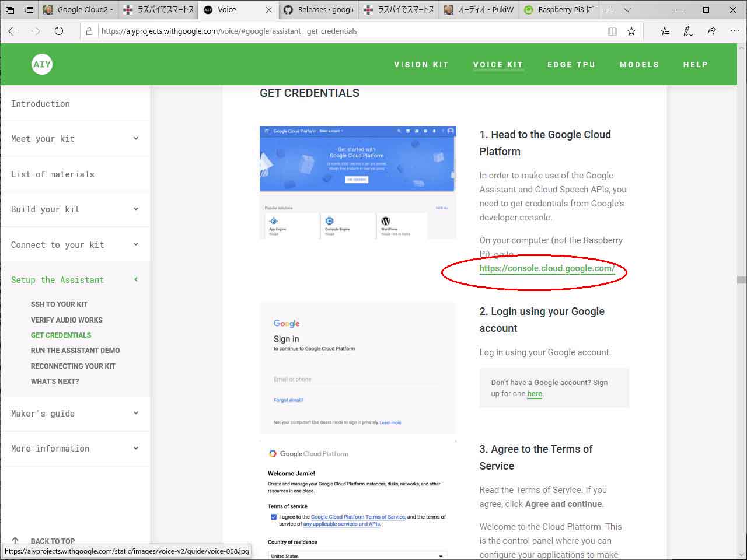
Task: Open the Google Cloud Platform screenshot thumbnail
Action: (358, 182)
